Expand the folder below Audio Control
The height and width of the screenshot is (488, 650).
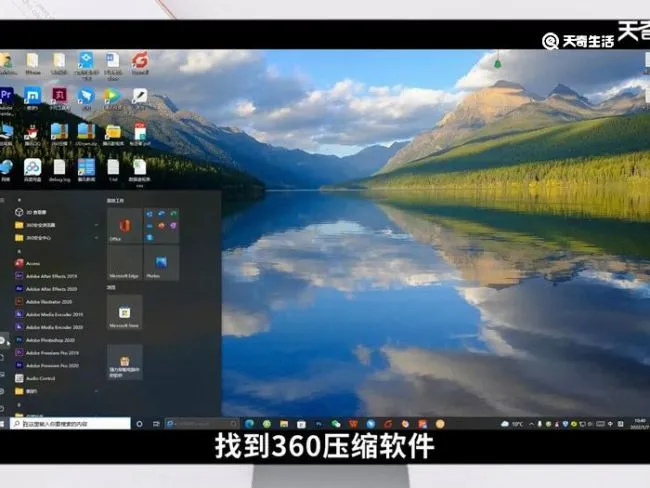point(57,391)
